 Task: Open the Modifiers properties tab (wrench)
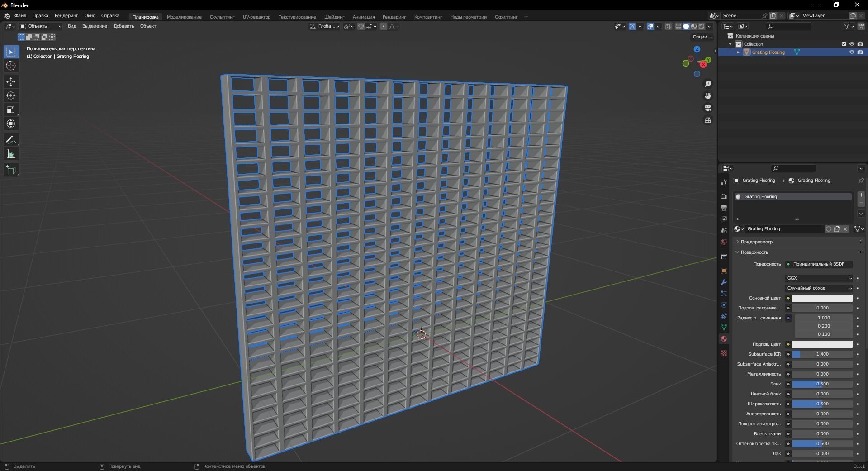pos(724,282)
